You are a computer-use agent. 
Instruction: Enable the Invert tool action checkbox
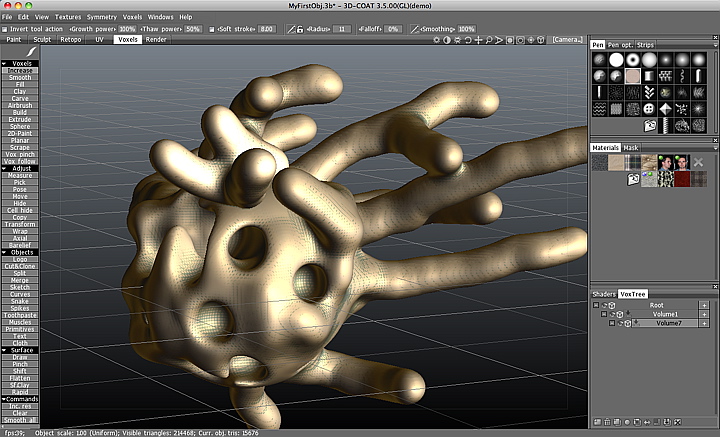(x=7, y=29)
